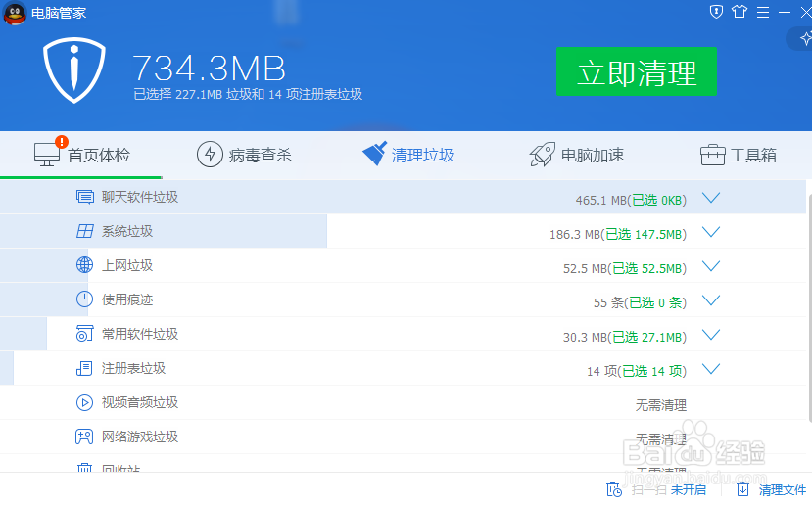The image size is (812, 506).
Task: Click the 已选 0KB text in 聊天软件垃圾 row
Action: pyautogui.click(x=657, y=201)
